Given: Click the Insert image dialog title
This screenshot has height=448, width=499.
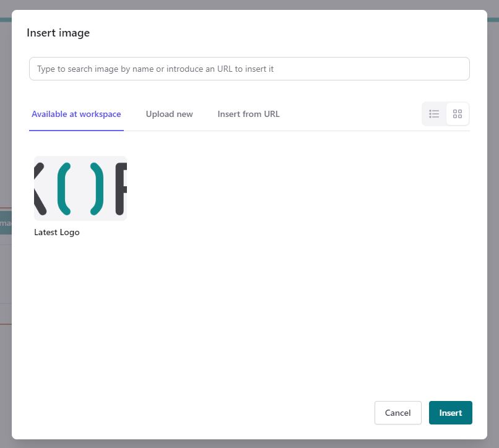Looking at the screenshot, I should coord(58,33).
